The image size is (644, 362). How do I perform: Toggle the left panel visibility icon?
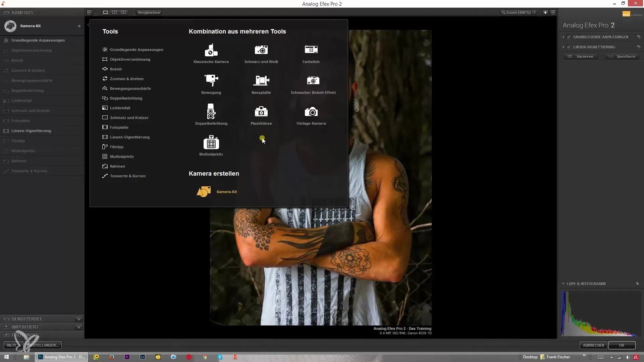(x=90, y=12)
